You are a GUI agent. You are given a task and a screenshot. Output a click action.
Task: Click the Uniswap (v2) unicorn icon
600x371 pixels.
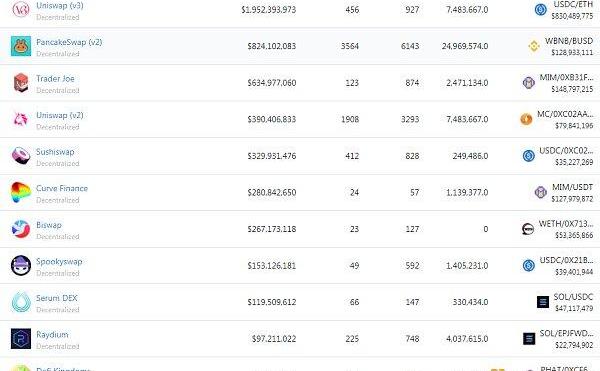click(x=21, y=119)
